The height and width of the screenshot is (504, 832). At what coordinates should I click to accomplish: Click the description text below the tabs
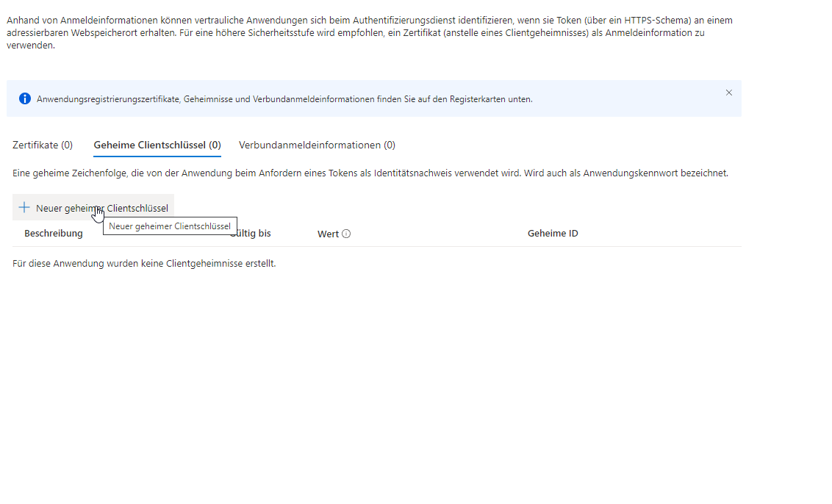[370, 173]
